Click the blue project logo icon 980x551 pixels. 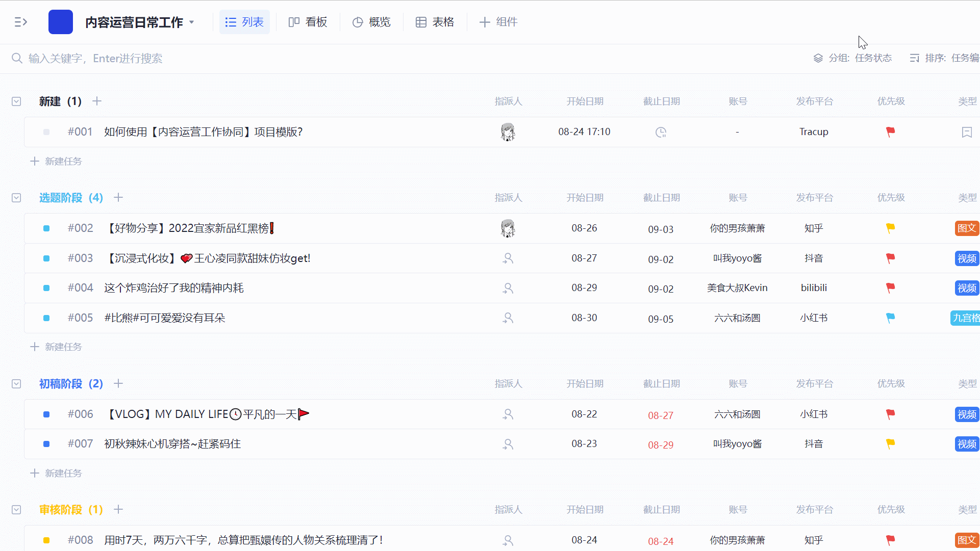click(60, 22)
